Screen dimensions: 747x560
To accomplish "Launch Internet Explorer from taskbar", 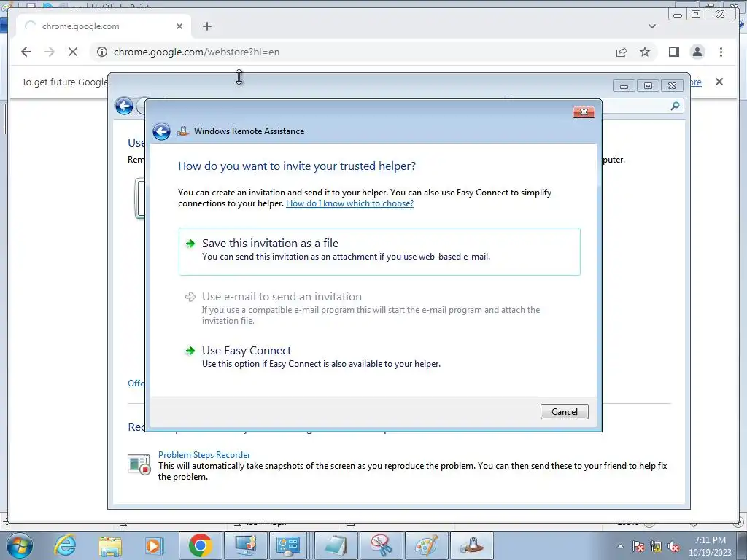I will [65, 545].
